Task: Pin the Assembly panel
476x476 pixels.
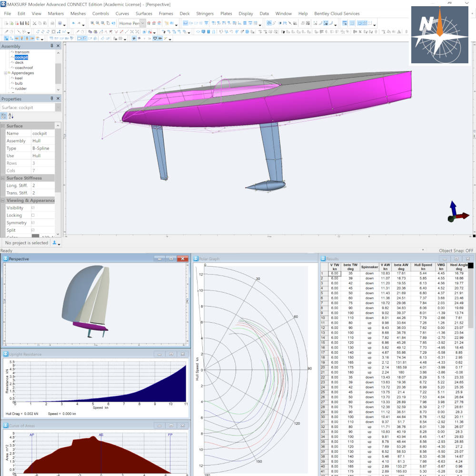Action: click(52, 46)
